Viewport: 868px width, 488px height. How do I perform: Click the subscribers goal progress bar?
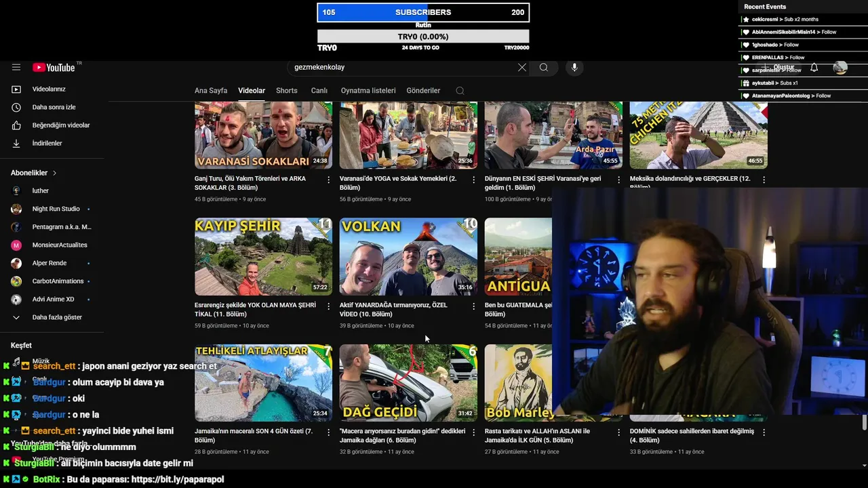click(423, 12)
